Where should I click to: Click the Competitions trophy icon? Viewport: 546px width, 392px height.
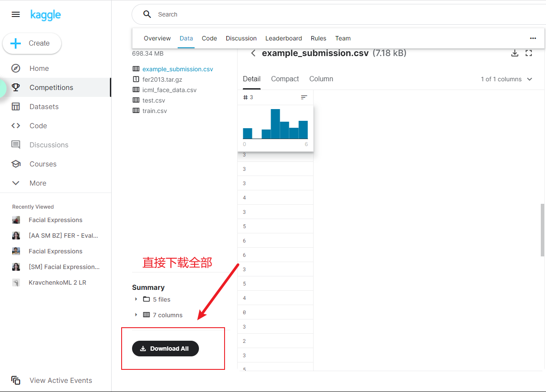(x=16, y=87)
